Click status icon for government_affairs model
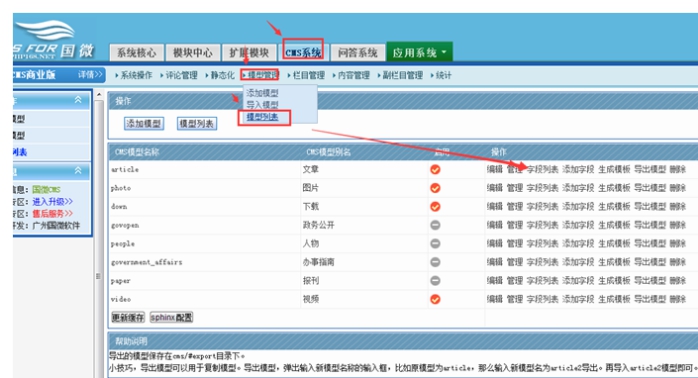 coord(435,262)
